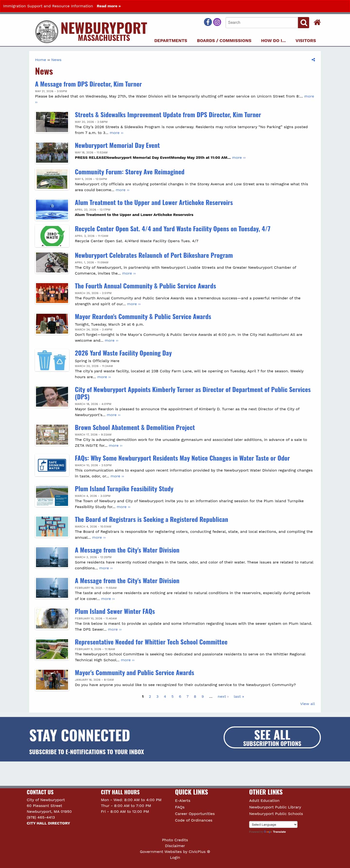Open Board of Registrars Seeking Republican article
Screen dimensions: 350x868
point(151,519)
